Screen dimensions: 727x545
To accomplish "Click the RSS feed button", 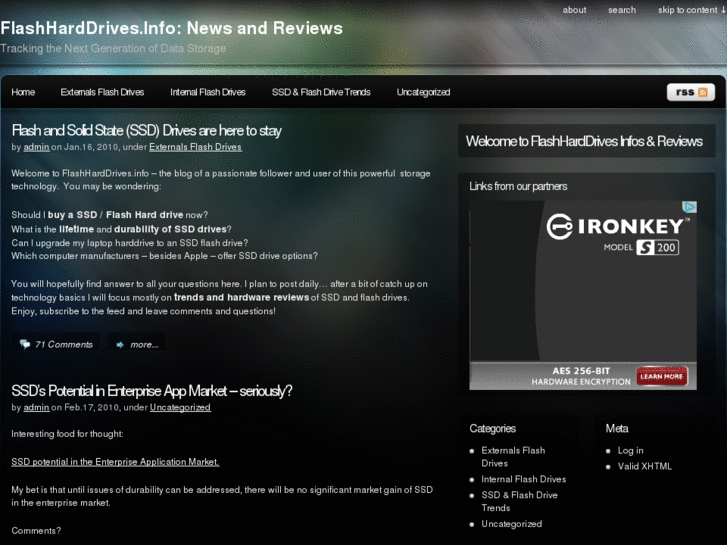I will [x=690, y=92].
